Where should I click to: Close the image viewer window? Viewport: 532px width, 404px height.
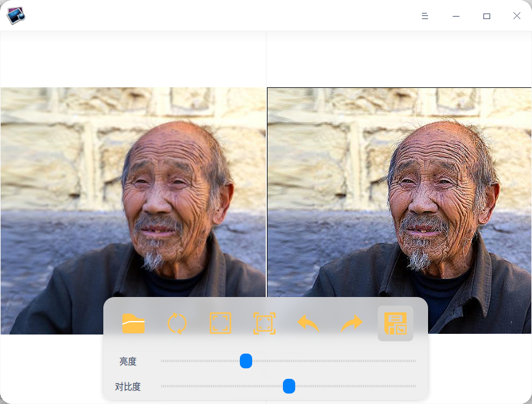click(517, 16)
